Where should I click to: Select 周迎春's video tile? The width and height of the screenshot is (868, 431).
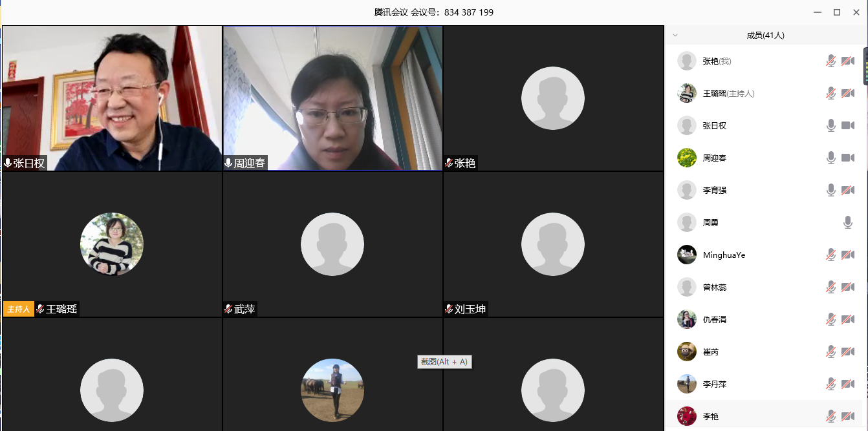tap(332, 98)
